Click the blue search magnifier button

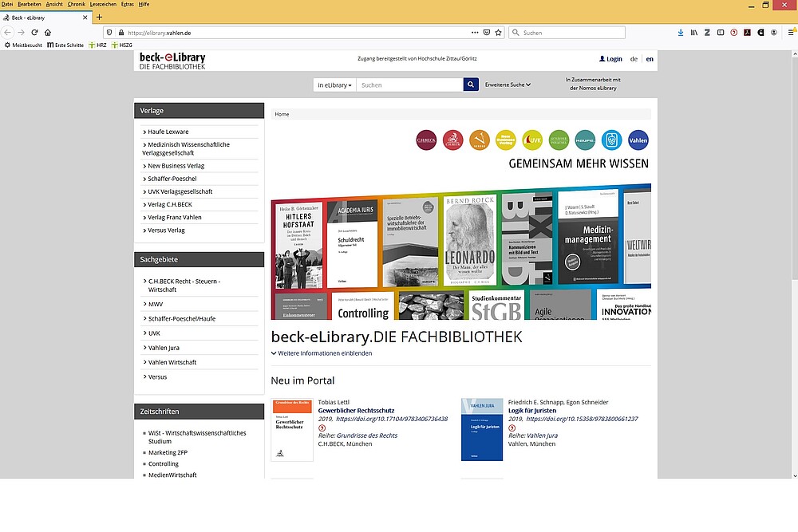point(471,85)
